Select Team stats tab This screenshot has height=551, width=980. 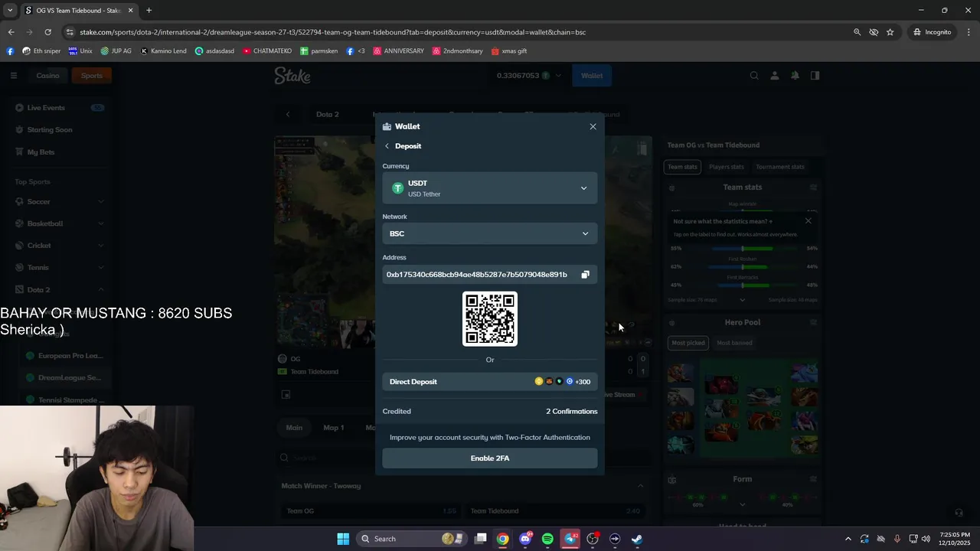[x=682, y=167]
